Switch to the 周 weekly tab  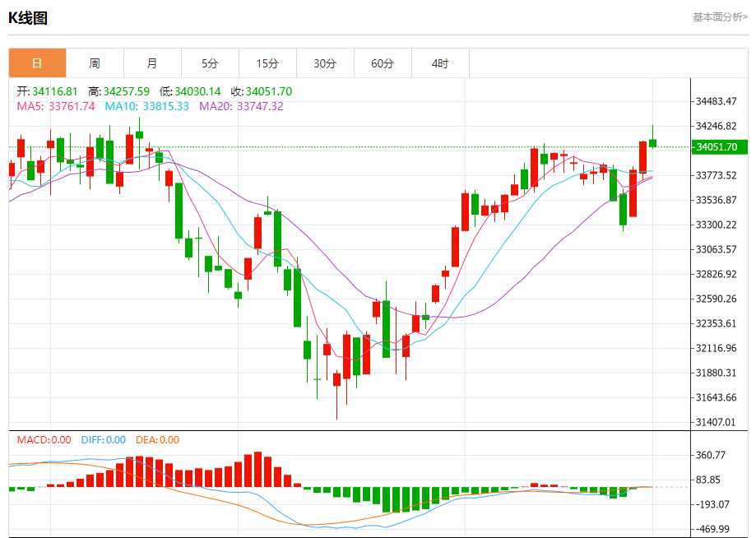95,63
